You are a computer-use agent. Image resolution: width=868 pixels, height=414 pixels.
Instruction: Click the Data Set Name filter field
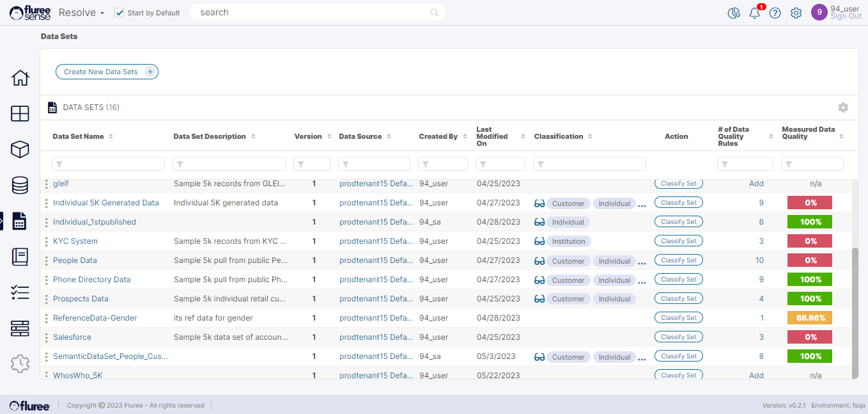tap(108, 164)
